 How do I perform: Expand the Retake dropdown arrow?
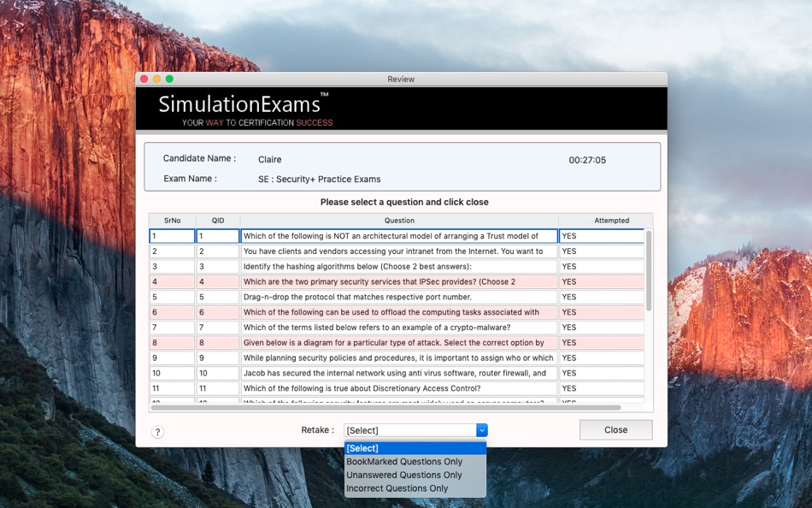[x=481, y=430]
